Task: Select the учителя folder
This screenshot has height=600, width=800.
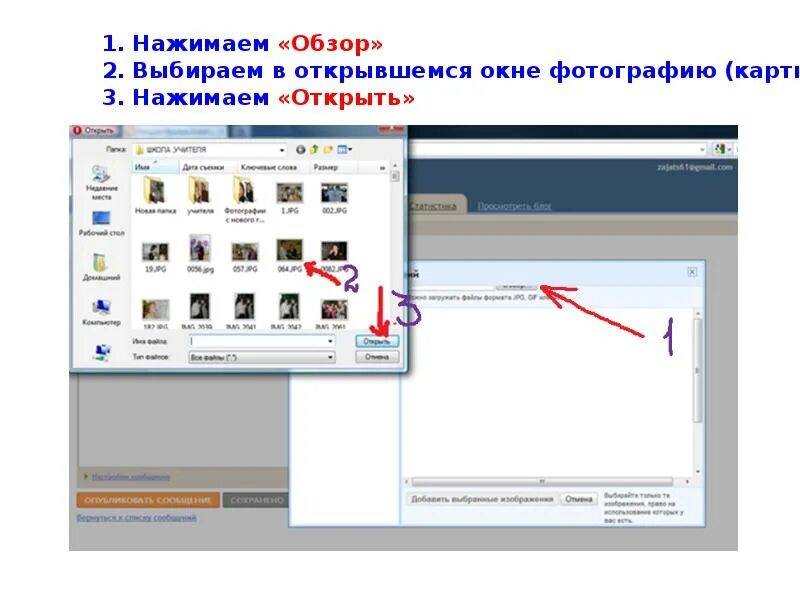Action: (x=200, y=195)
